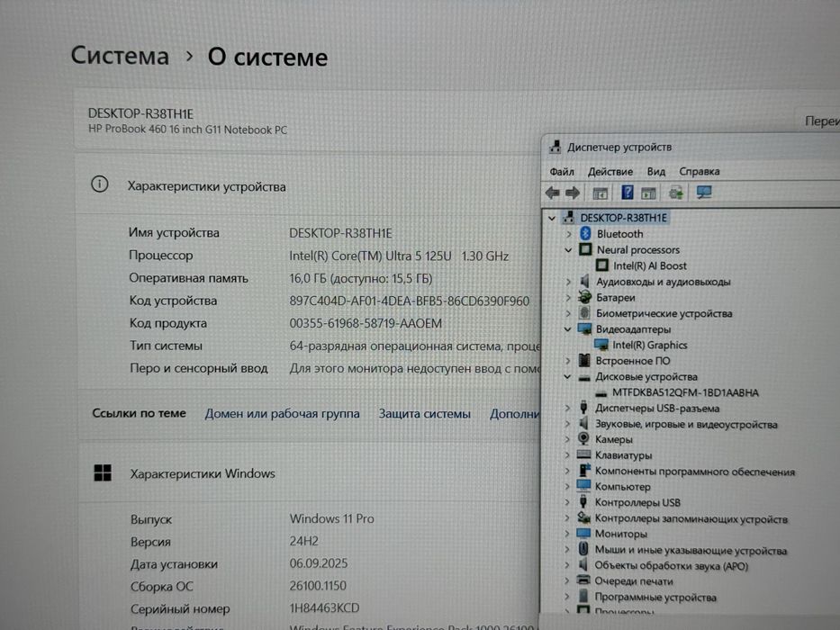Click the Встроенное ПО firmware icon

tap(584, 361)
